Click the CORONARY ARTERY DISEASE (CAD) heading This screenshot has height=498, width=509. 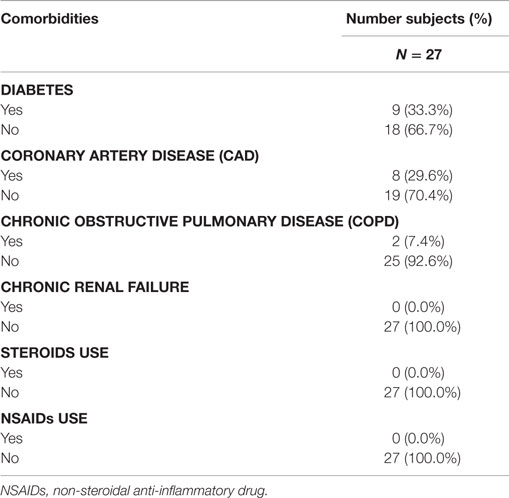click(x=130, y=156)
